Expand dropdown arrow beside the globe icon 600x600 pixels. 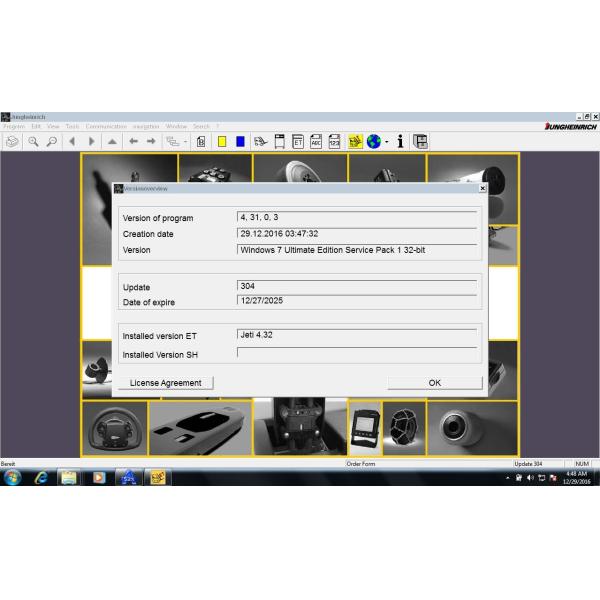click(x=386, y=142)
